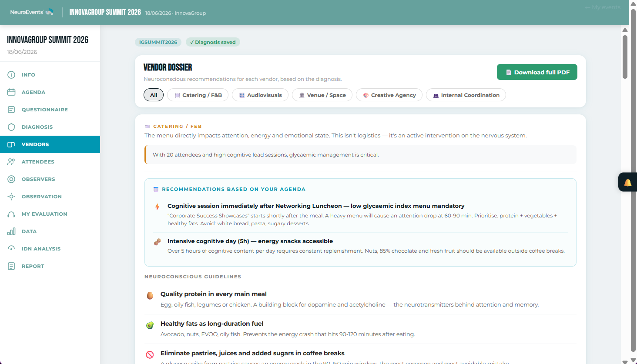Click the Vendor Dossier heading

168,67
